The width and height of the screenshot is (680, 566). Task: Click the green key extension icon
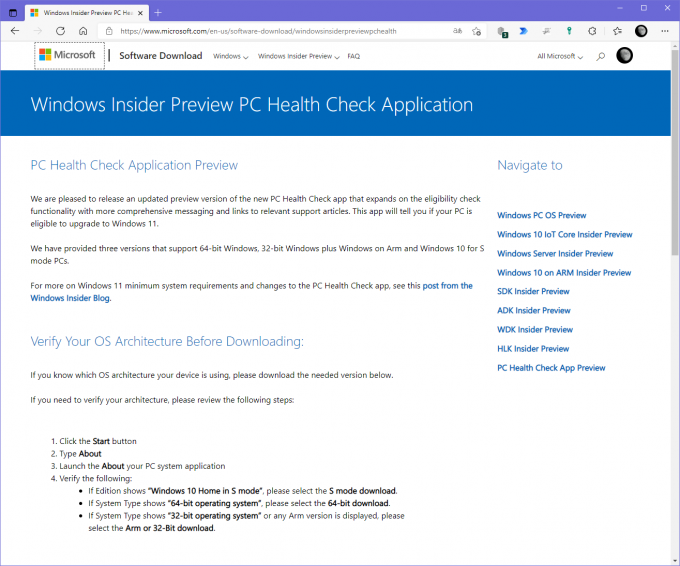click(569, 31)
